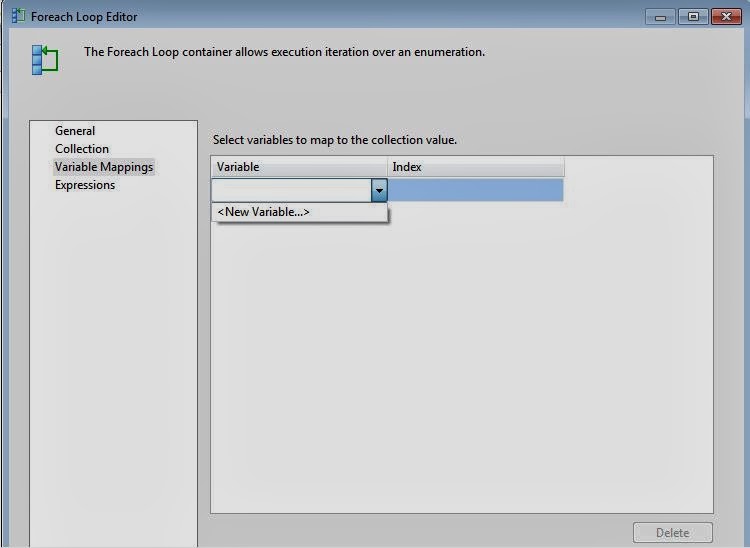
Task: Maximize the Foreach Loop Editor window
Action: pos(693,17)
